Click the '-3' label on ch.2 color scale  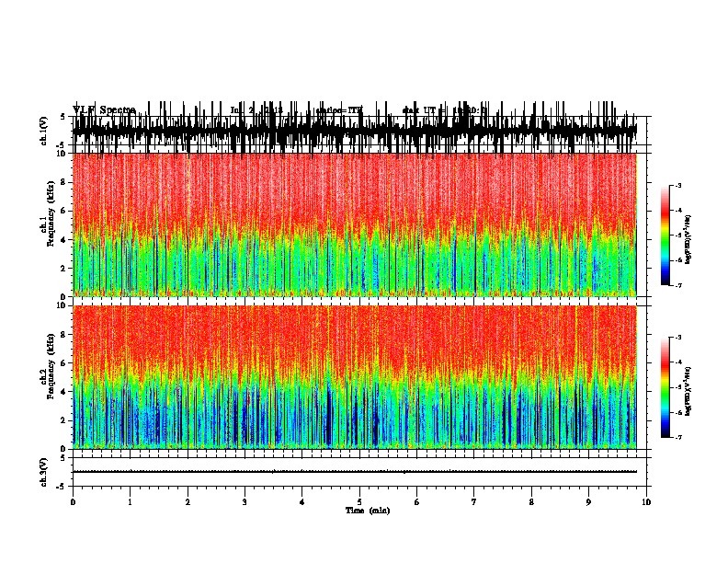677,338
